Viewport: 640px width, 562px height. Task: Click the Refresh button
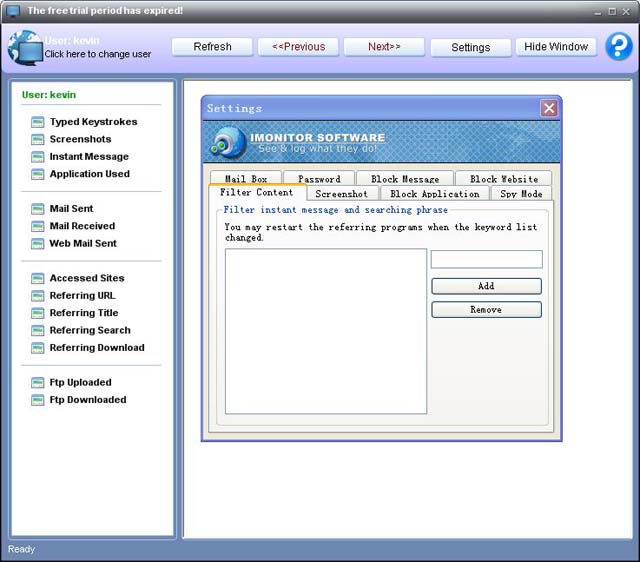[212, 47]
